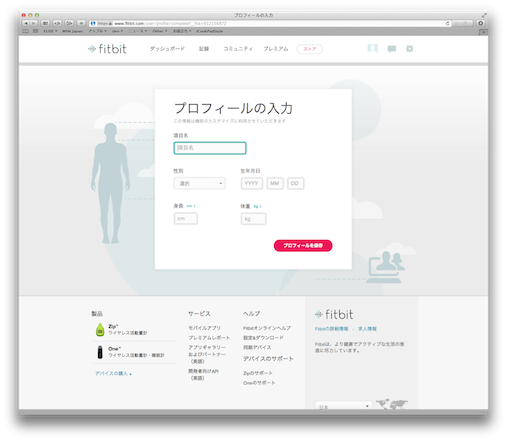Click the One device icon in footer

coord(100,352)
